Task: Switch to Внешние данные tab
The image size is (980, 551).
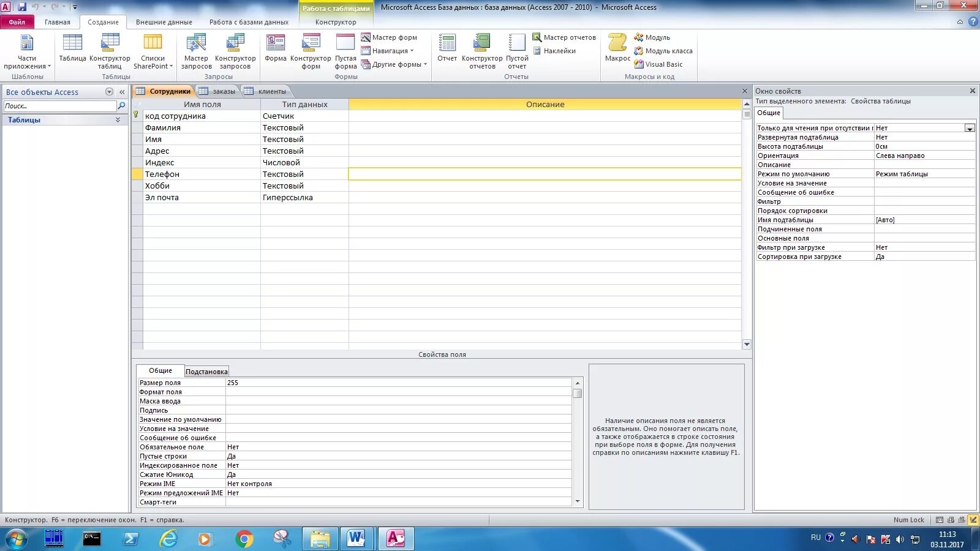Action: pyautogui.click(x=164, y=22)
